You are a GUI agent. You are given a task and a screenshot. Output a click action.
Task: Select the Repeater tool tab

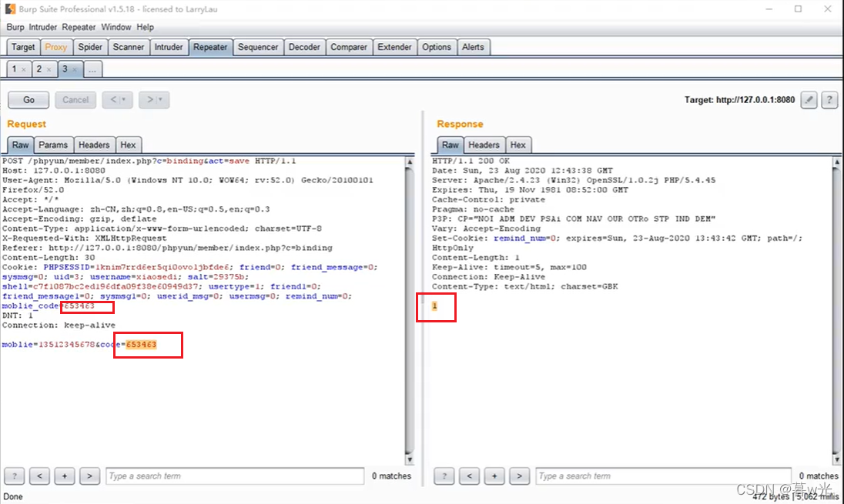210,47
